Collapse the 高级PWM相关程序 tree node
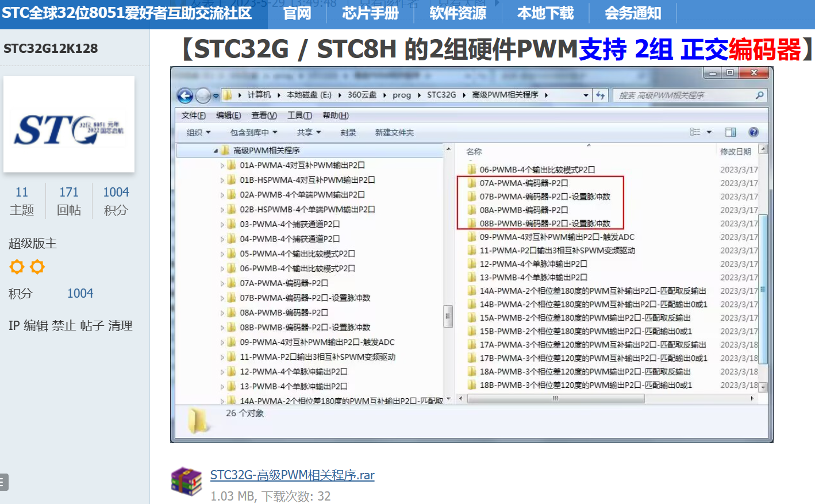815x504 pixels. coord(216,151)
